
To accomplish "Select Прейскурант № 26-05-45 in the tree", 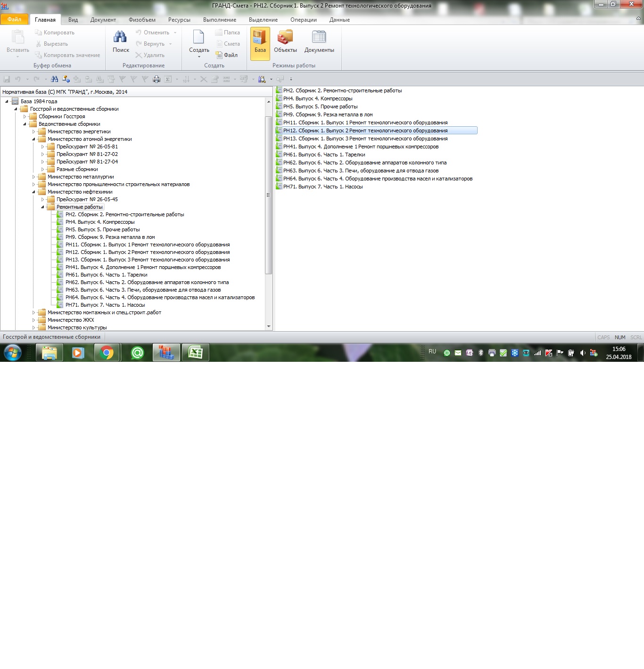I will (x=87, y=199).
